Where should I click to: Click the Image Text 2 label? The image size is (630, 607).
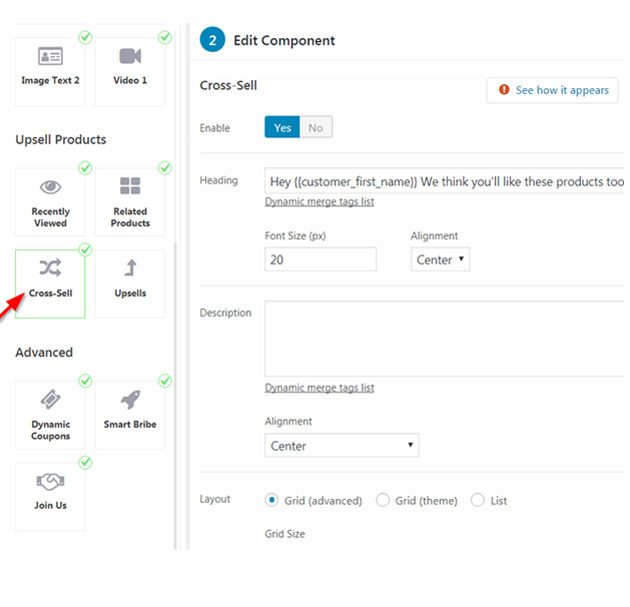[50, 80]
